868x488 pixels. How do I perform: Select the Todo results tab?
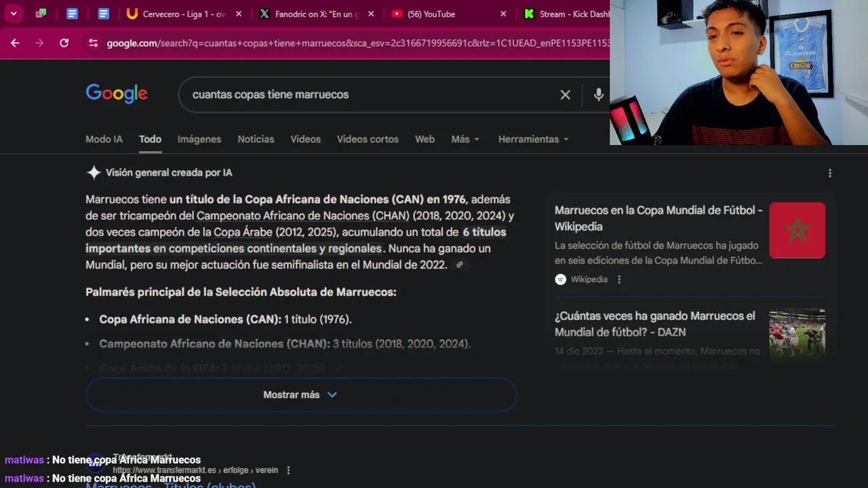point(150,139)
